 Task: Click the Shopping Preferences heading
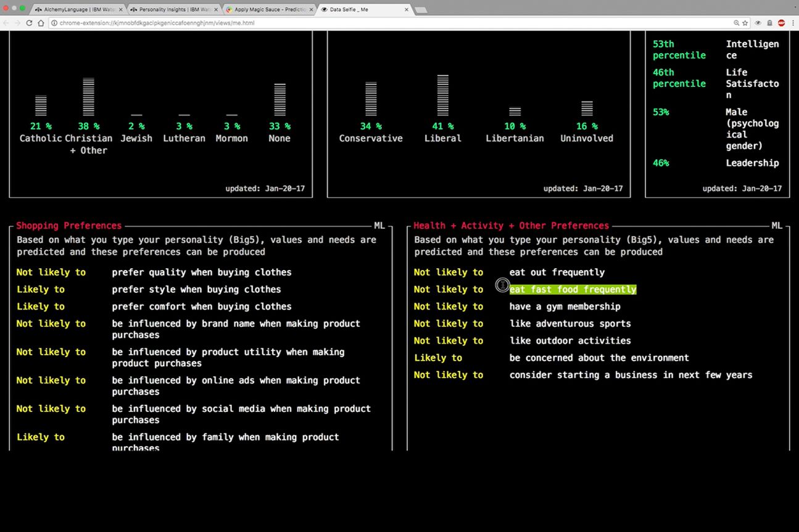point(69,226)
